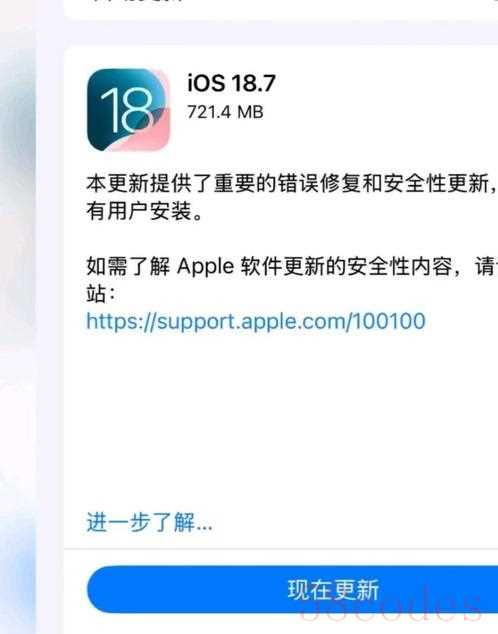Viewport: 498px width, 634px height.
Task: Click the 本更新提供了重要的错误修复 description line
Action: point(292,183)
